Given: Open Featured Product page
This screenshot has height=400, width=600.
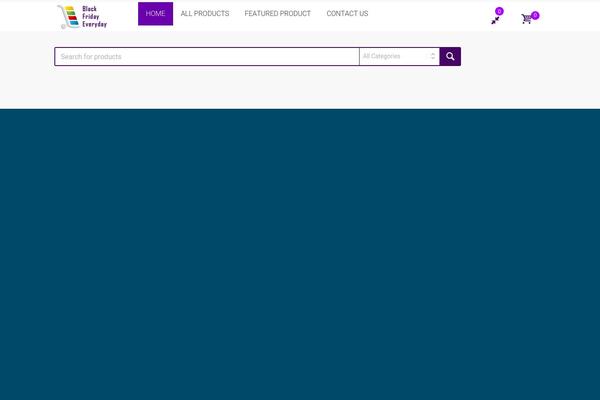Looking at the screenshot, I should coord(277,14).
